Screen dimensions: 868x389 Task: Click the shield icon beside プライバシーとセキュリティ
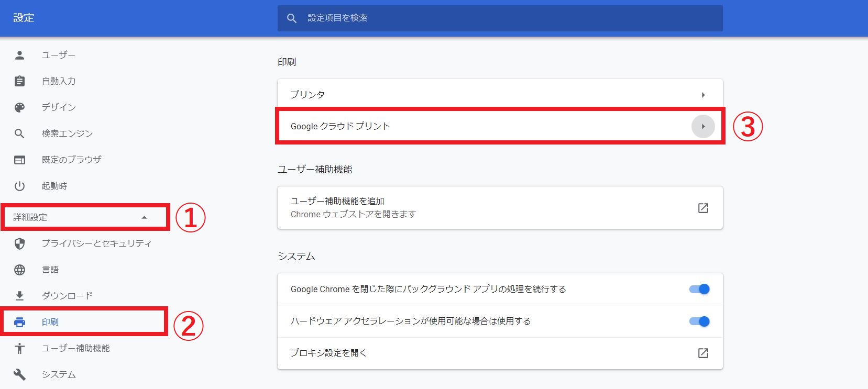tap(19, 243)
